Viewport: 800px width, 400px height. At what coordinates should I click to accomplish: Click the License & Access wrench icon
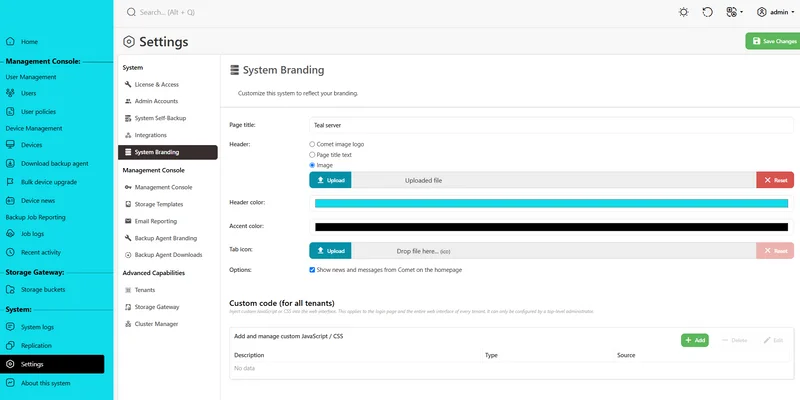[x=128, y=84]
